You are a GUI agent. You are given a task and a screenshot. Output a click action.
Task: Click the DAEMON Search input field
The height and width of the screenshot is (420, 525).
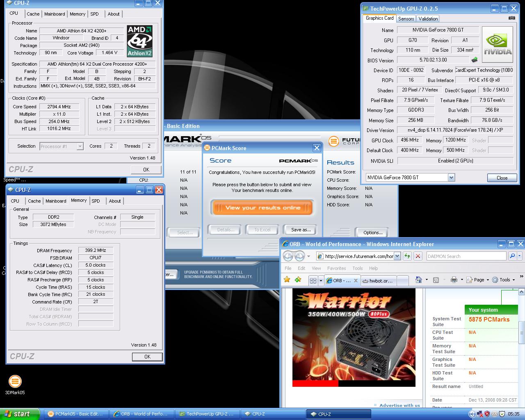point(466,256)
